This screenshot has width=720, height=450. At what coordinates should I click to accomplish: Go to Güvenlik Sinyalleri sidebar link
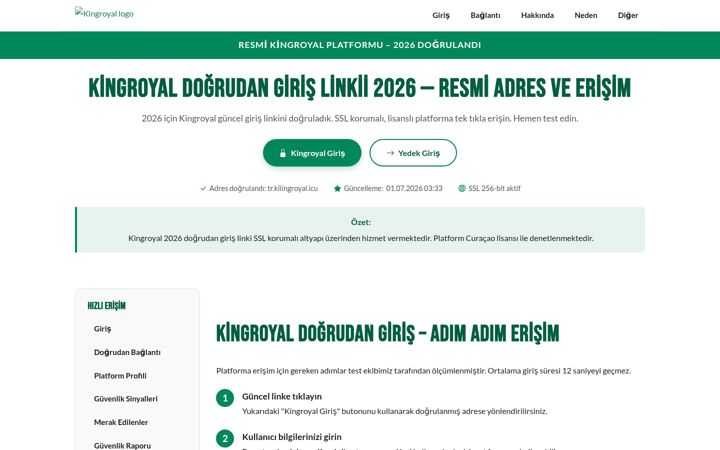(126, 399)
